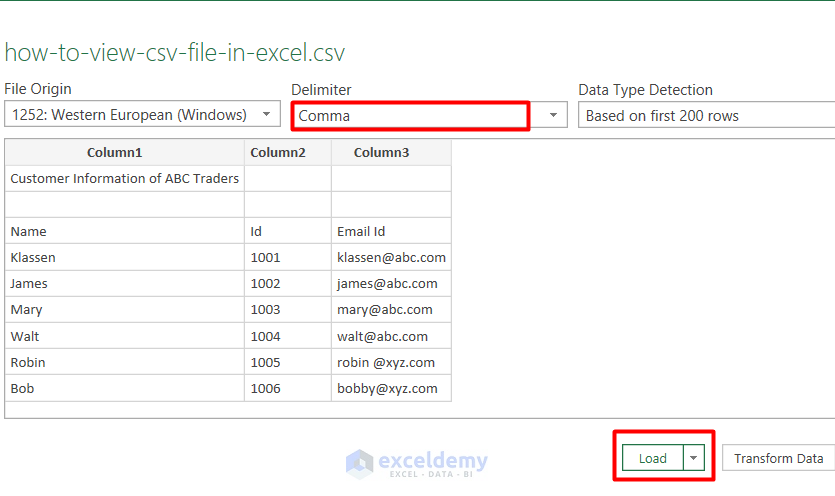
Task: Click the 'James' cell
Action: (x=125, y=283)
